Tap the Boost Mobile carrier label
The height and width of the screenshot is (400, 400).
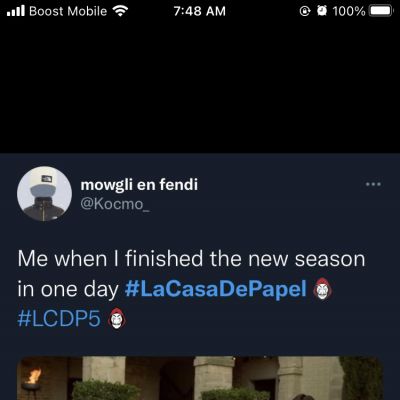click(68, 11)
